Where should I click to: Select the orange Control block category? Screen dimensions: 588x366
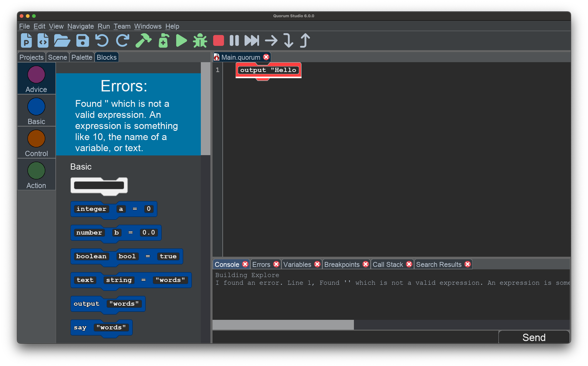tap(36, 143)
